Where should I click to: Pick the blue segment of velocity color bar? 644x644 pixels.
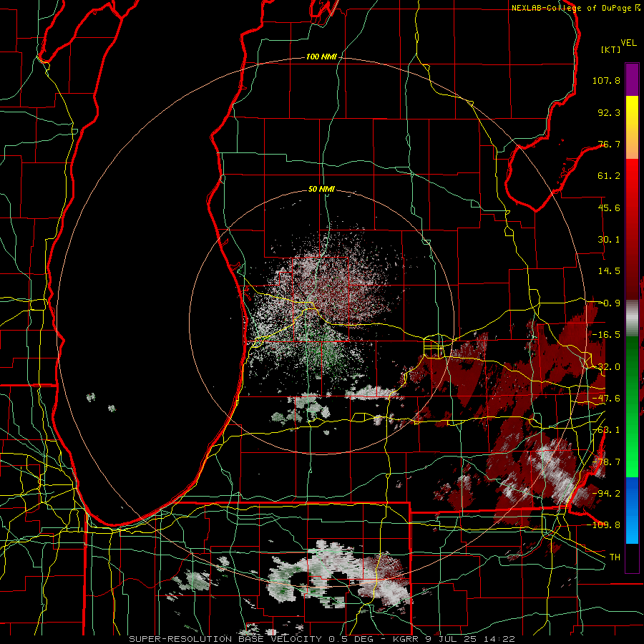pyautogui.click(x=632, y=510)
